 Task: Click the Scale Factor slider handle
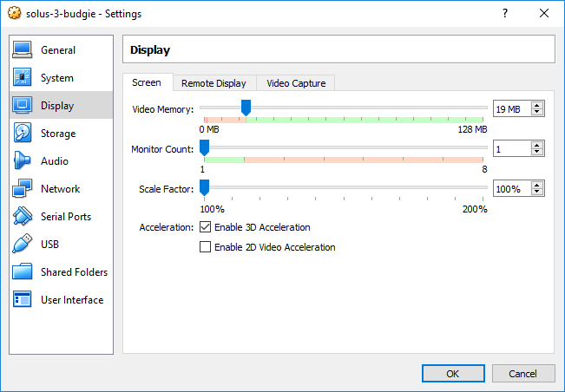click(x=204, y=188)
